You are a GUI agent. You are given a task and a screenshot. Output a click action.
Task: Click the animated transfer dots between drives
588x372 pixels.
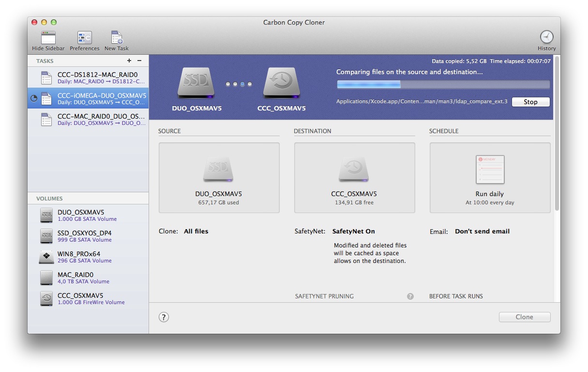[239, 84]
